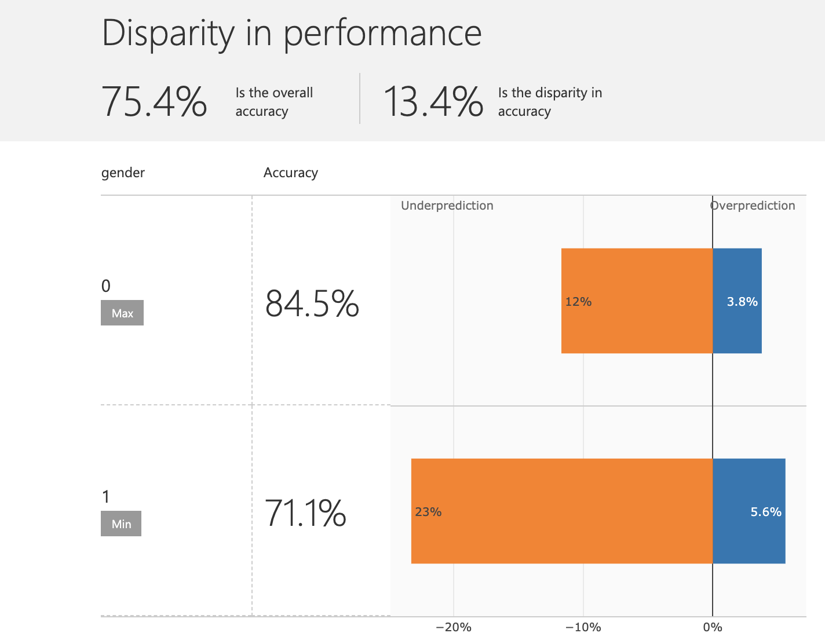
Task: Click the −20% axis tick label
Action: (x=454, y=627)
